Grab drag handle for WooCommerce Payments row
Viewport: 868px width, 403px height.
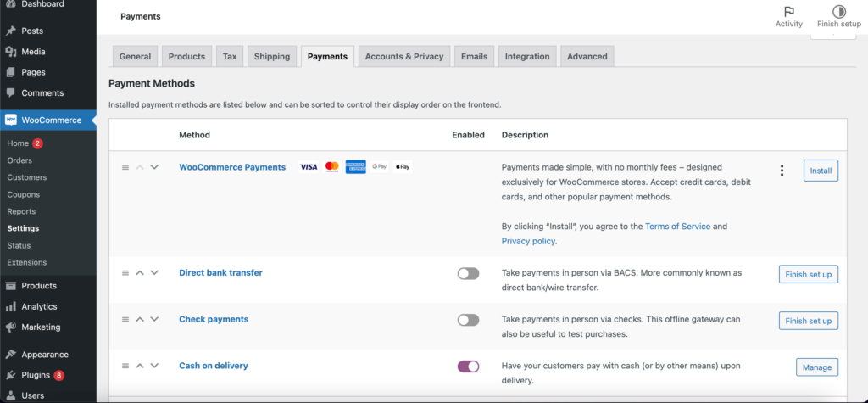125,167
